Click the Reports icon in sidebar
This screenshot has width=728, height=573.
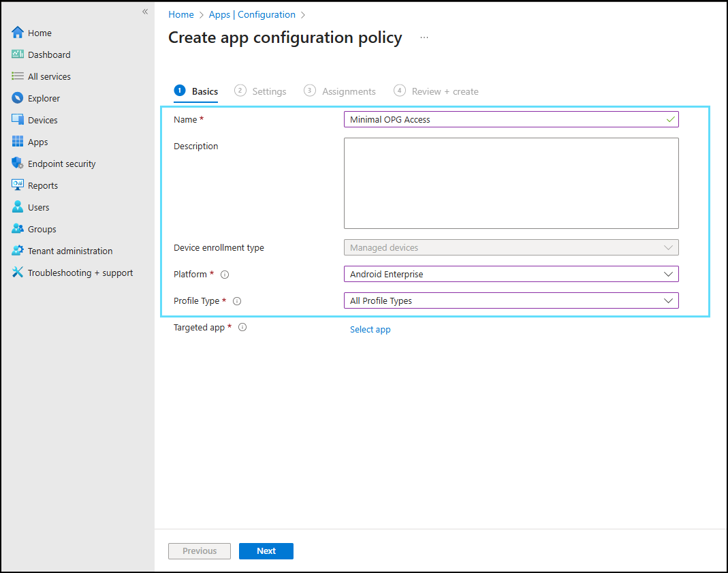18,185
